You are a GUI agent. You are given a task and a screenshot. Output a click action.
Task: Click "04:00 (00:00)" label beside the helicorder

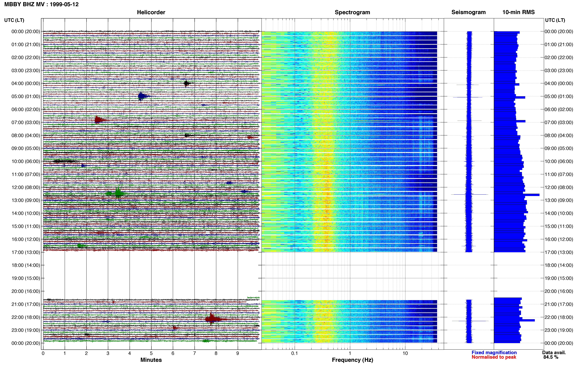(26, 83)
